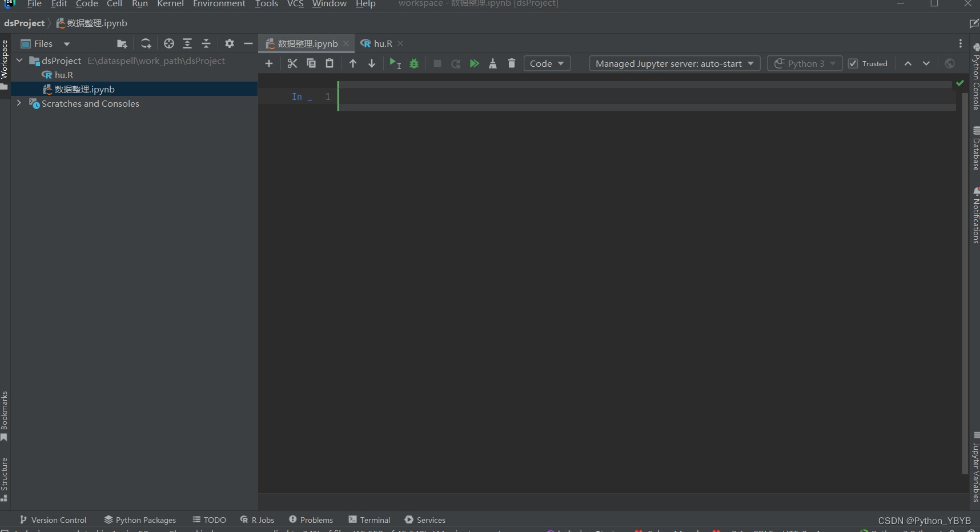Open Python Console side panel
The width and height of the screenshot is (980, 532).
click(975, 76)
